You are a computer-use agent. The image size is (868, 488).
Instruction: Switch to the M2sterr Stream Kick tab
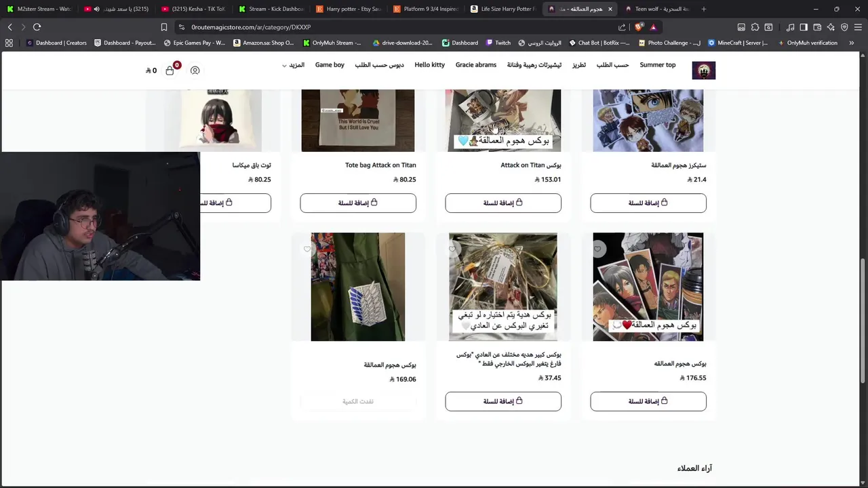(39, 9)
